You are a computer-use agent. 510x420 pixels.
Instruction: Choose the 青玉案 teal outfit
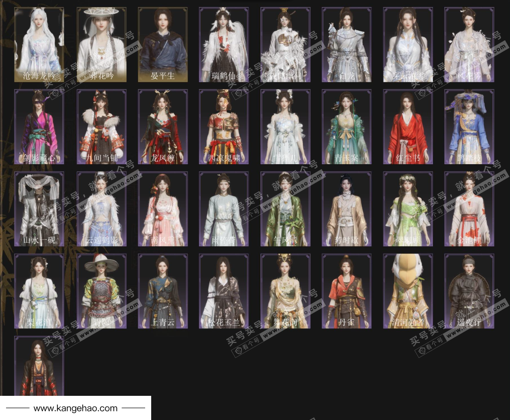347,127
